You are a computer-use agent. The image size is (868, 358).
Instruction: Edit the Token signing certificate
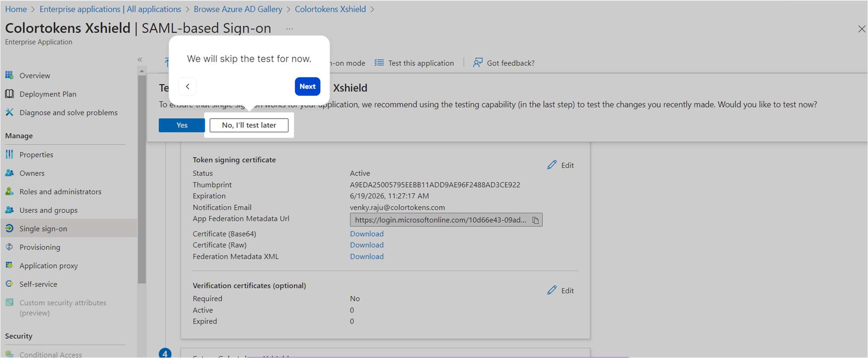coord(560,165)
